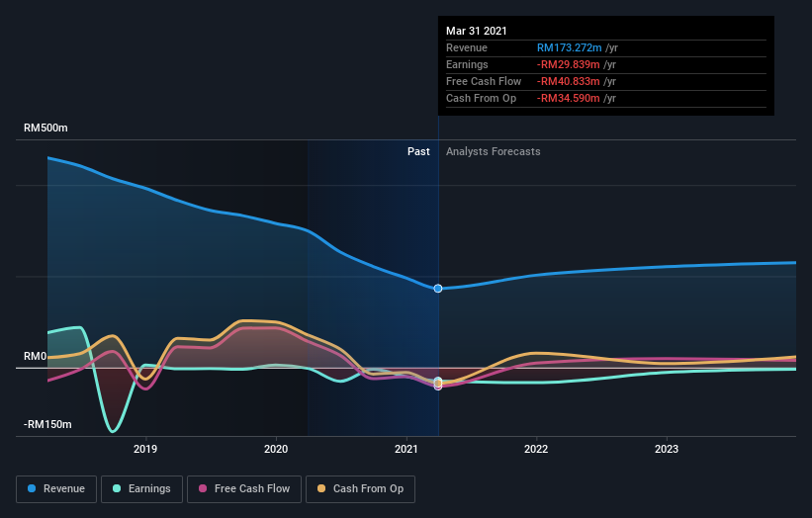Click the -RM150m y-axis label

pyautogui.click(x=47, y=424)
